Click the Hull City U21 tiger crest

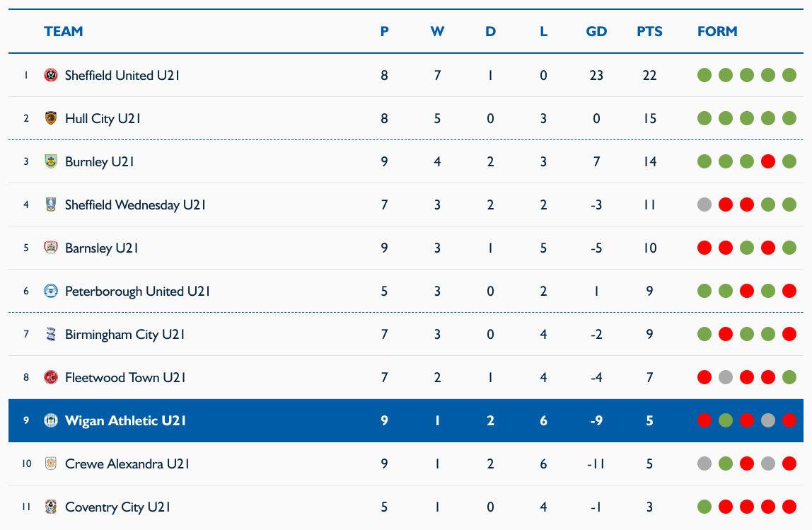click(51, 118)
